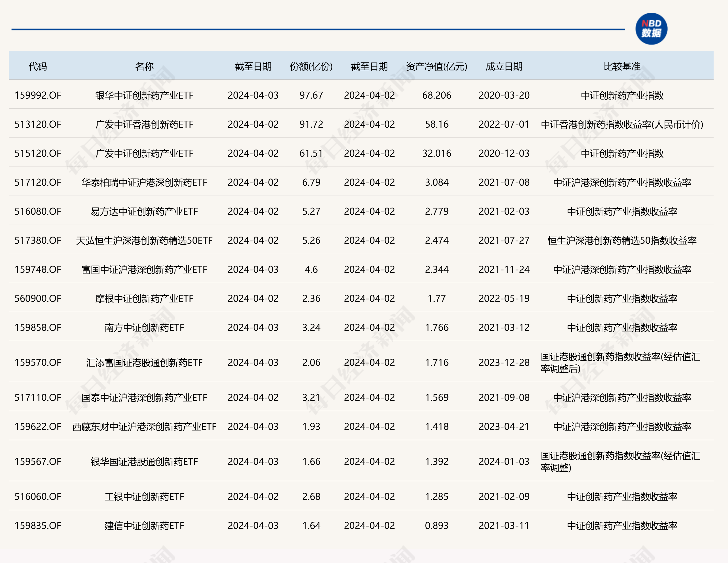728x563 pixels.
Task: Select 汇添富国证港股通创新药ETF name cell
Action: (x=144, y=363)
